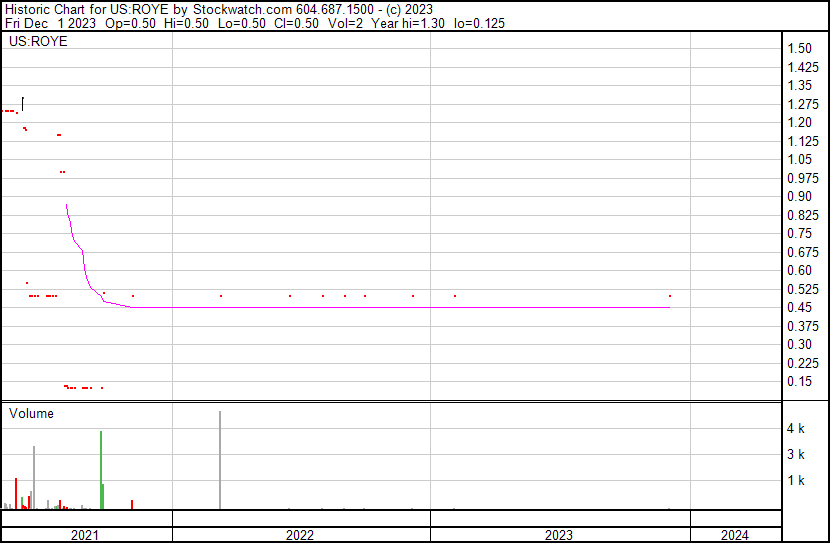Click the black horizontal line at 0.45
Image resolution: width=830 pixels, height=543 pixels.
[400, 307]
